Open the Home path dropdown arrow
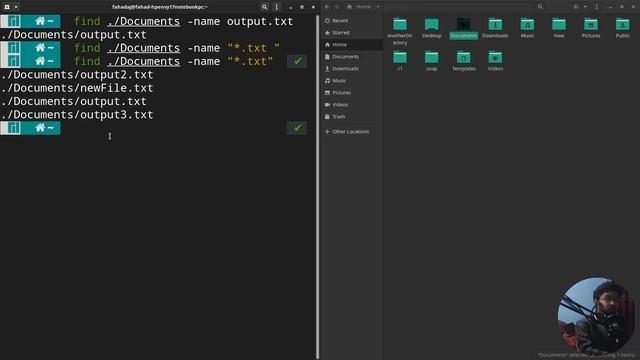 coord(378,7)
